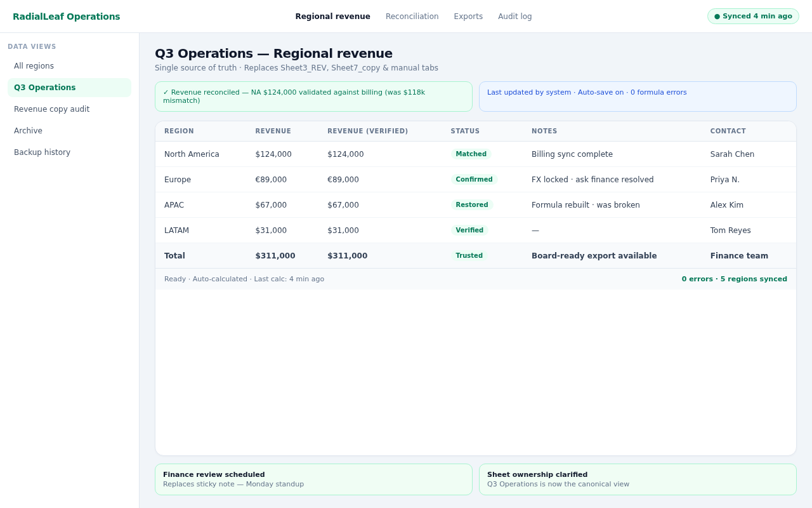Click the 0 errors · 5 regions synced status
Image resolution: width=812 pixels, height=508 pixels.
(x=734, y=279)
